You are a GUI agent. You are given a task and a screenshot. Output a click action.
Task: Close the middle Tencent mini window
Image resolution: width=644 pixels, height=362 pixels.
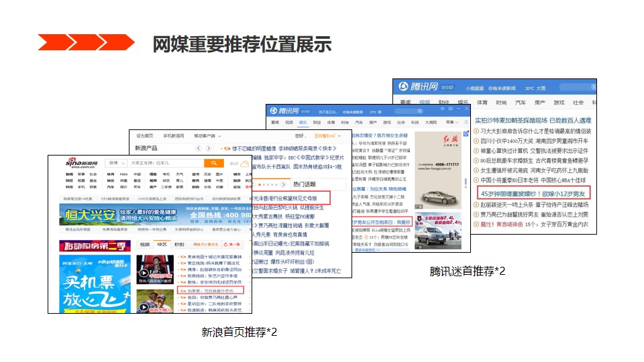pyautogui.click(x=467, y=109)
